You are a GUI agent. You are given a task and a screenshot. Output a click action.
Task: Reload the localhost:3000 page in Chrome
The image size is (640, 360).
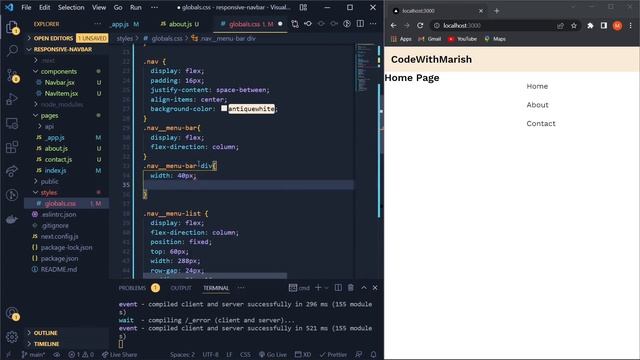(420, 25)
